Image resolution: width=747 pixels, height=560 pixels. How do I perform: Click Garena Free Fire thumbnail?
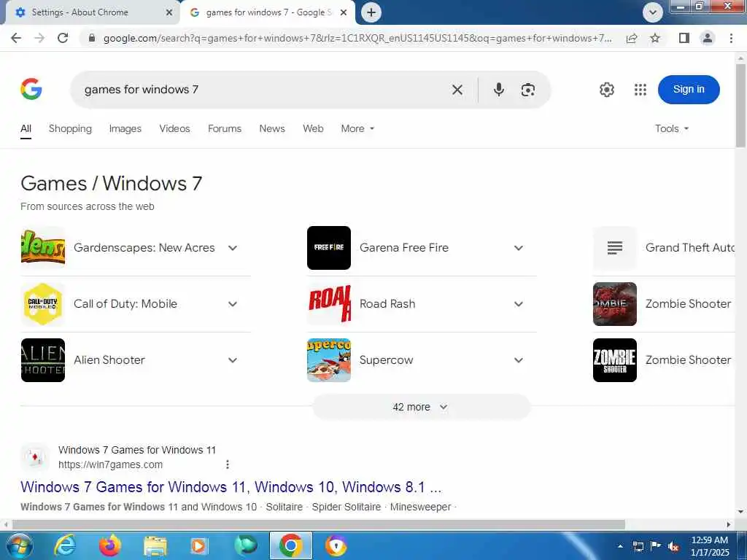(x=329, y=248)
